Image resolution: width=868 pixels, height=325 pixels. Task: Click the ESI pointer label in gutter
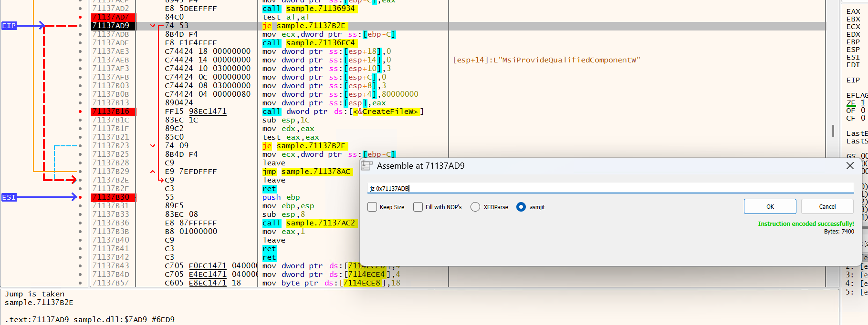9,197
